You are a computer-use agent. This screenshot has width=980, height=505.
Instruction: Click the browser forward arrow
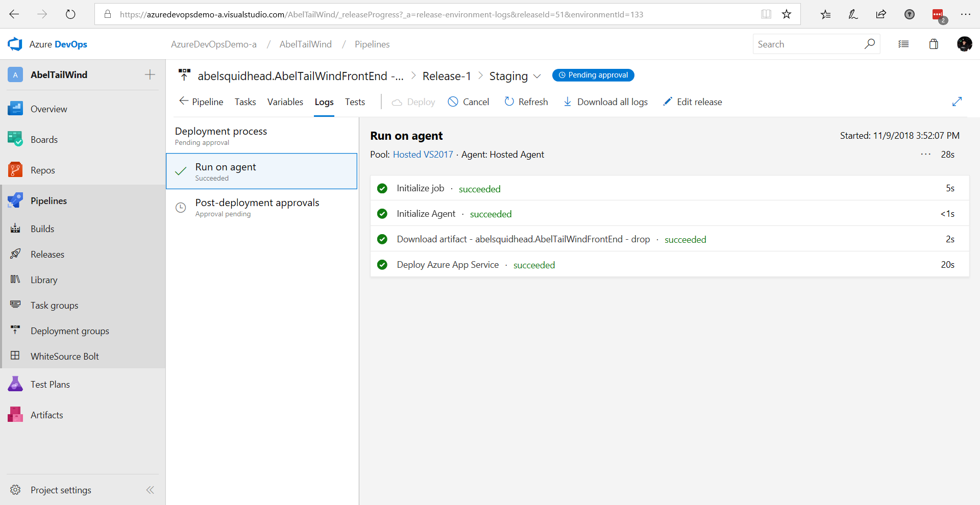42,14
